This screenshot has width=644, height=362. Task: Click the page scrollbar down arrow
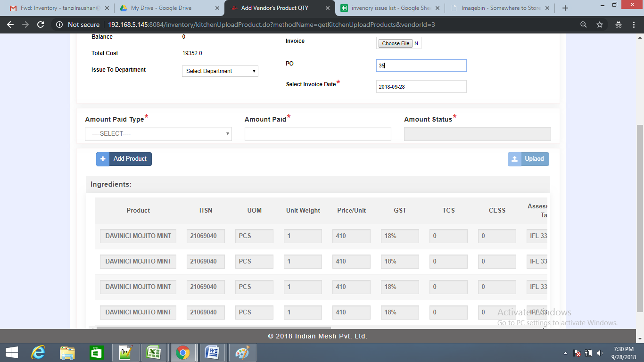coord(640,338)
